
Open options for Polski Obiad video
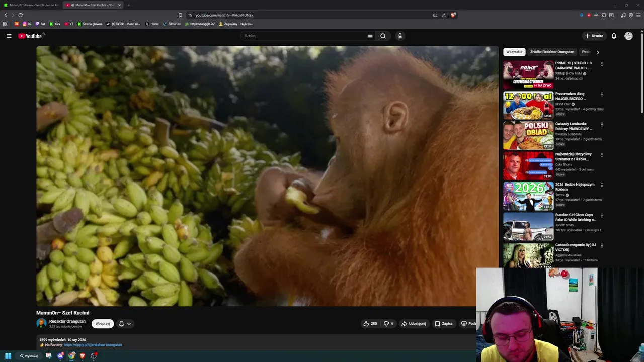pyautogui.click(x=602, y=124)
